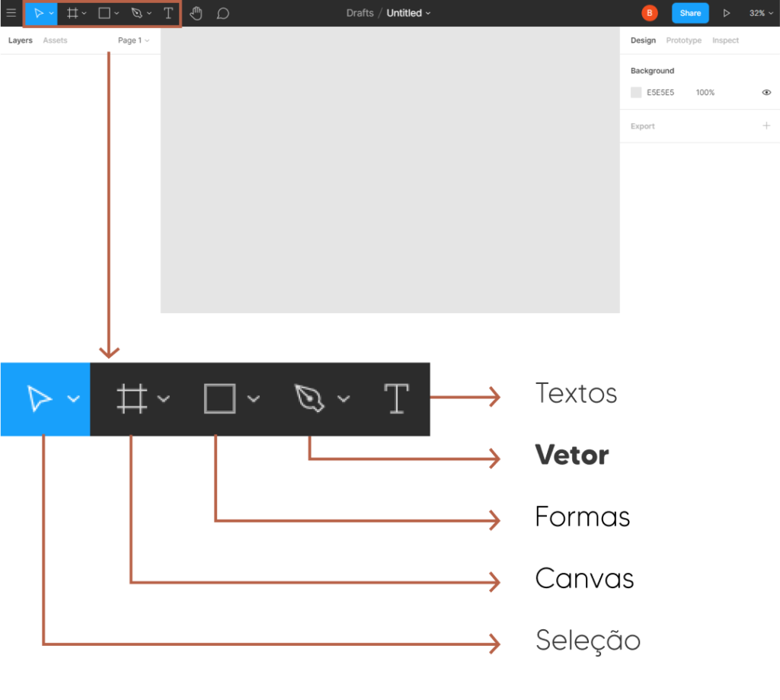Viewport: 780px width, 700px height.
Task: Click the Present play icon
Action: click(726, 13)
